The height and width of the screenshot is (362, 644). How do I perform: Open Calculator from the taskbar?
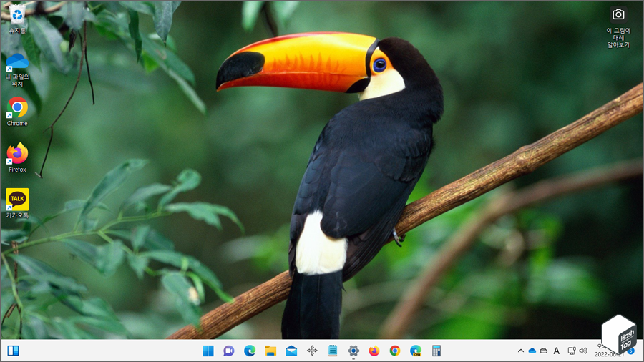click(436, 351)
